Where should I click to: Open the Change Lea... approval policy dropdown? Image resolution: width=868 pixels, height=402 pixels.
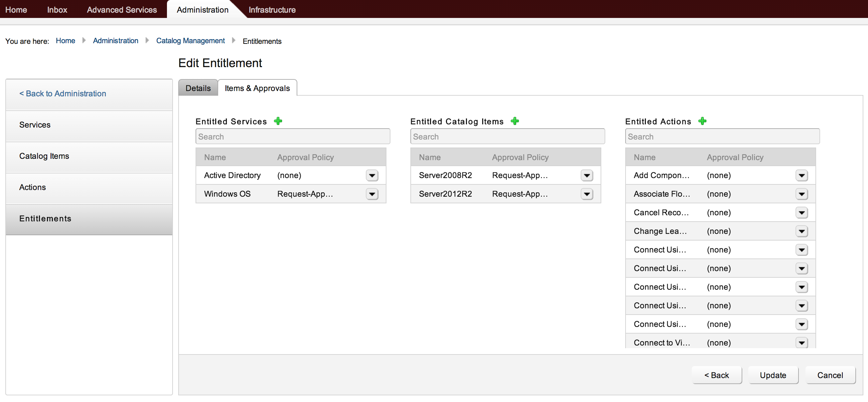point(801,231)
